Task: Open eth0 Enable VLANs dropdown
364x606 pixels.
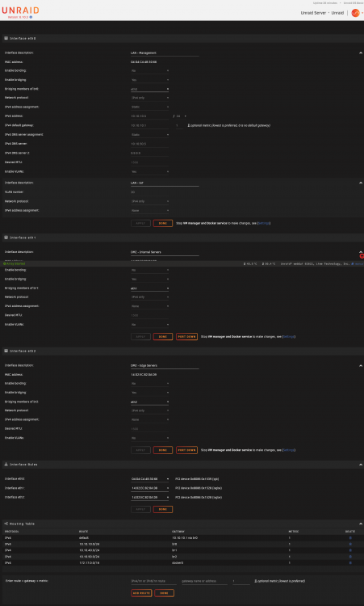Action: click(x=150, y=171)
